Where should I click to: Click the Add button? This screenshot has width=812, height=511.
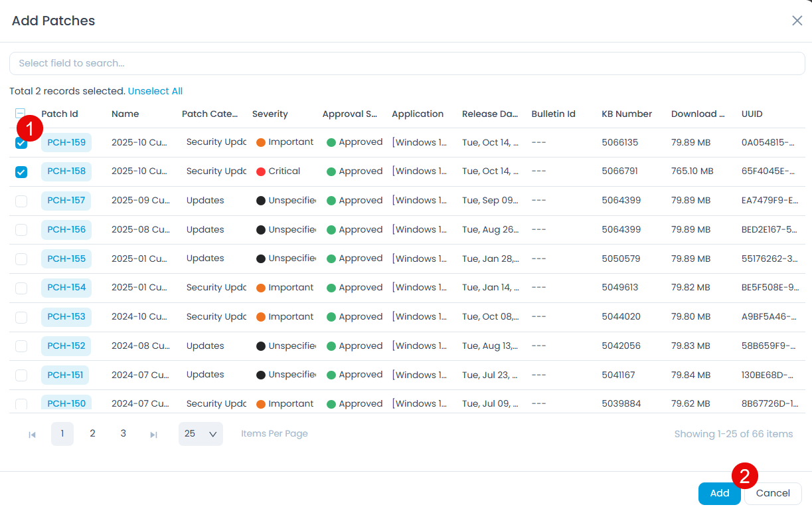click(719, 493)
